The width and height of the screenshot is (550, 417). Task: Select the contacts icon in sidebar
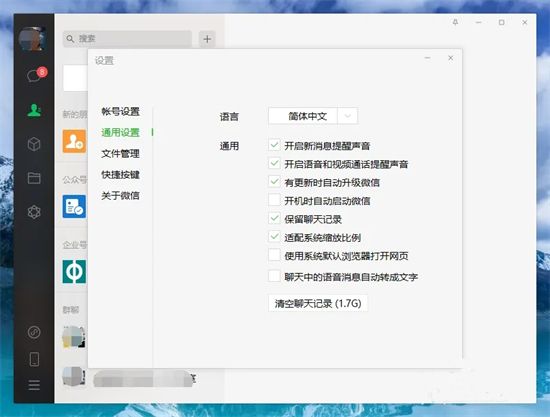(34, 110)
